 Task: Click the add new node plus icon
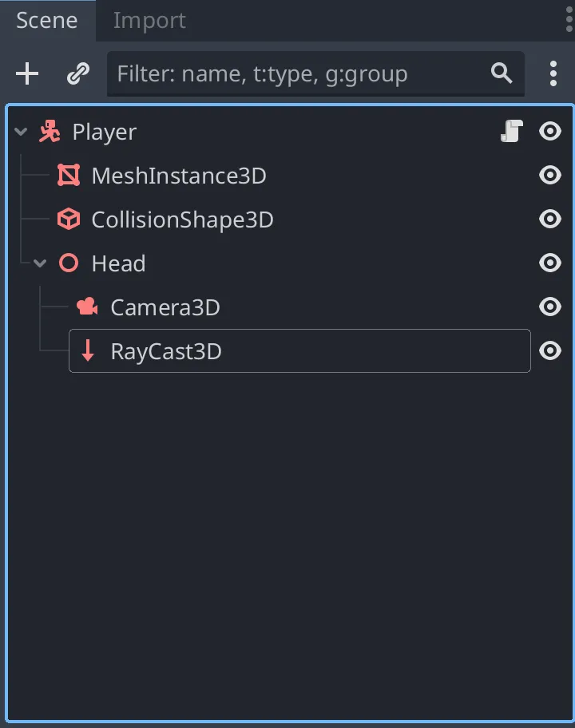click(x=27, y=74)
